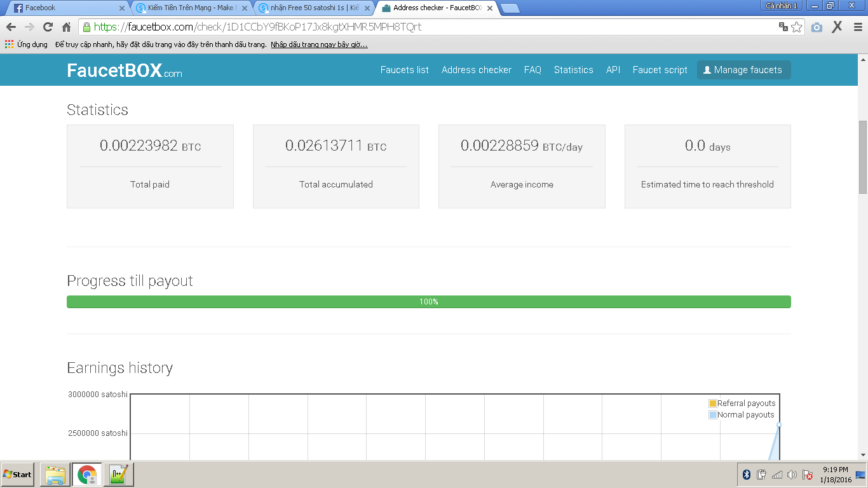Screen dimensions: 868x488
Task: Switch to the Kiếm Tiền Trên Mạng tab
Action: pos(191,8)
